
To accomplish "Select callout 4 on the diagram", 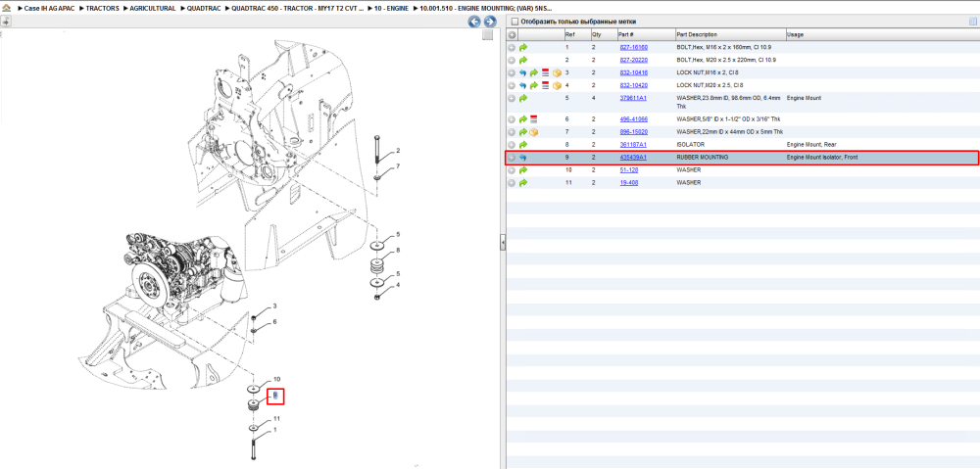I will click(x=398, y=285).
